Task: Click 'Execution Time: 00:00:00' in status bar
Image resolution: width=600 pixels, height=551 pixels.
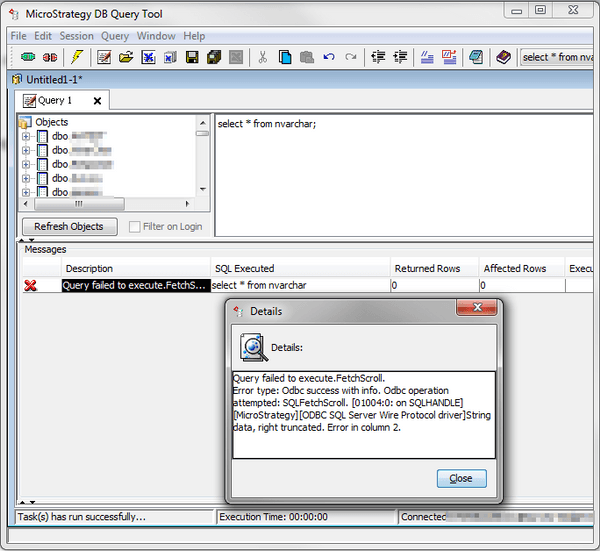Action: [x=274, y=517]
